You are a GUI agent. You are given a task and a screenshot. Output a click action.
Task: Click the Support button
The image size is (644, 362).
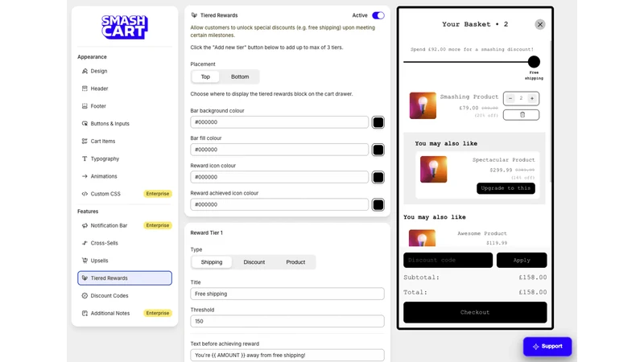(547, 347)
